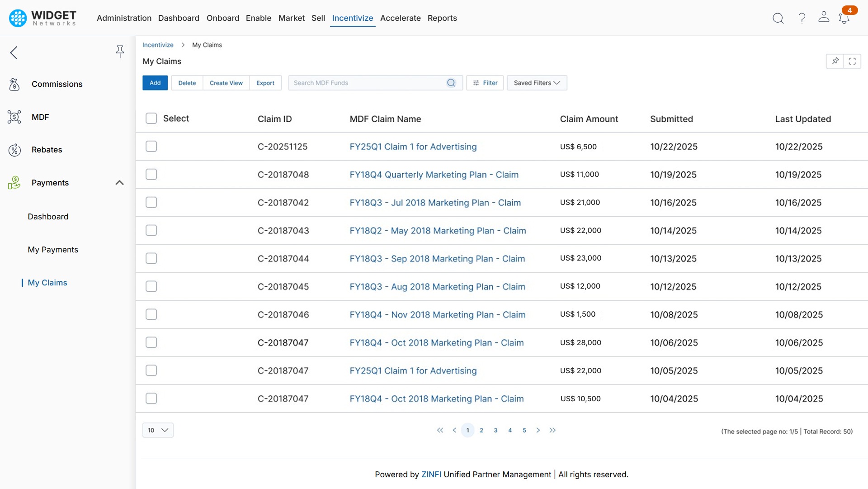
Task: Open FY18Q4 Quarterly Marketing Plan - Claim link
Action: [434, 175]
